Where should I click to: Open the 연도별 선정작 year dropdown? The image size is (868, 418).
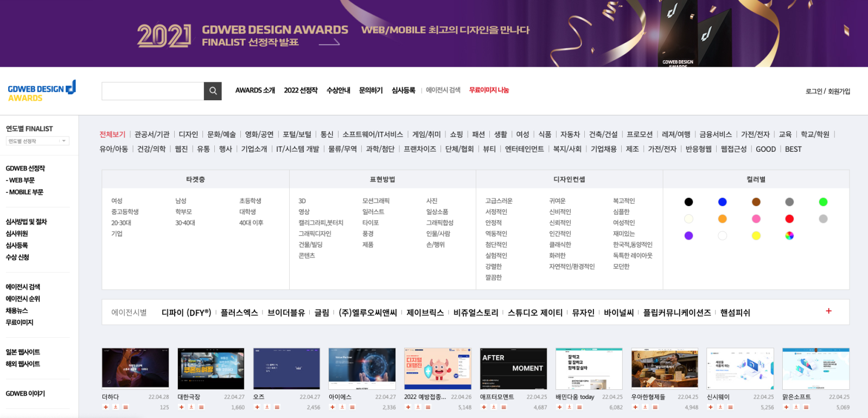37,141
